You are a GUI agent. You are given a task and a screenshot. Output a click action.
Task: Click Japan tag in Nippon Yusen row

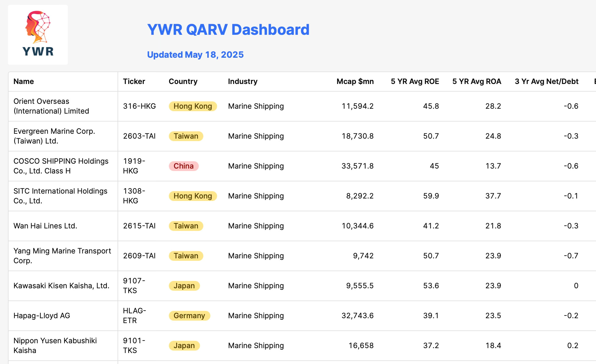[x=184, y=346]
